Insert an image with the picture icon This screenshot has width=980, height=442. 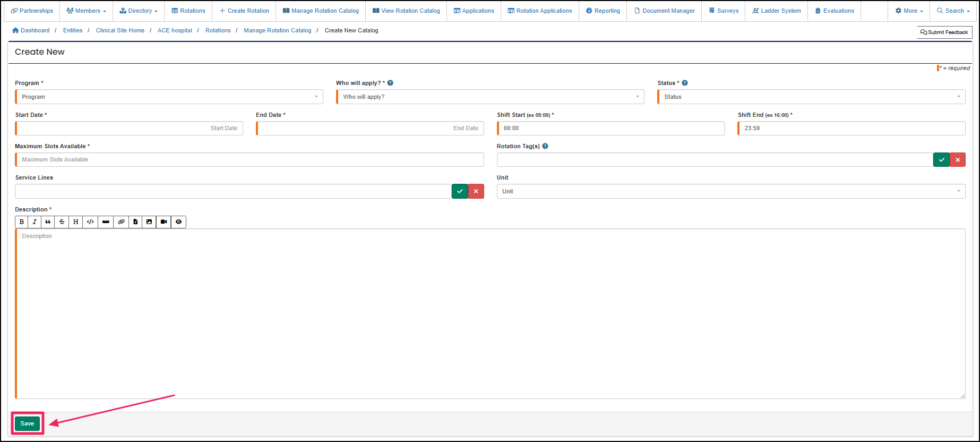click(x=149, y=222)
